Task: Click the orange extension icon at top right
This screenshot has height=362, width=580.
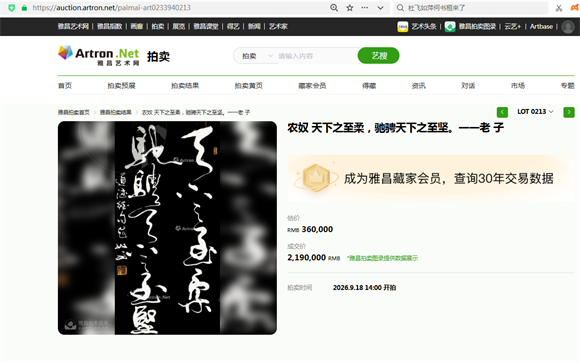Action: [x=575, y=8]
